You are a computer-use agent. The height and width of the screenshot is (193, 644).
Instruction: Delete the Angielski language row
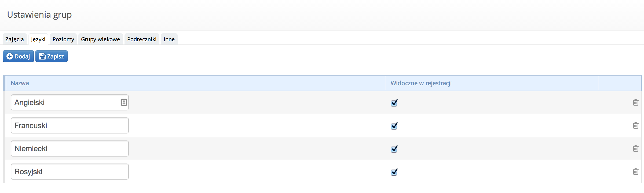[x=635, y=102]
